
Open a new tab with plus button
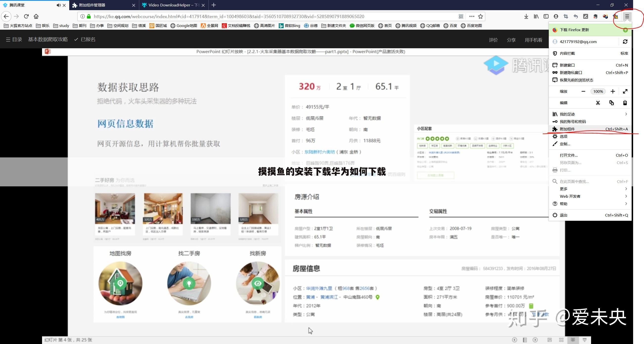[213, 5]
